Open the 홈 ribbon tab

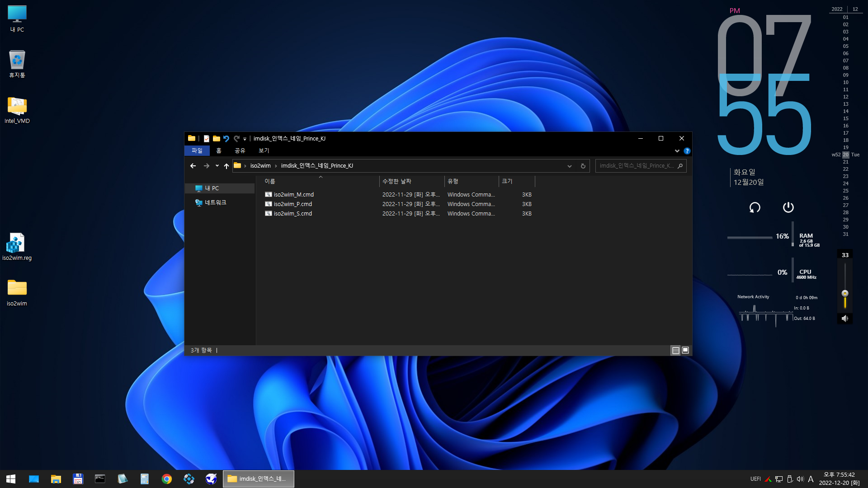pos(219,150)
